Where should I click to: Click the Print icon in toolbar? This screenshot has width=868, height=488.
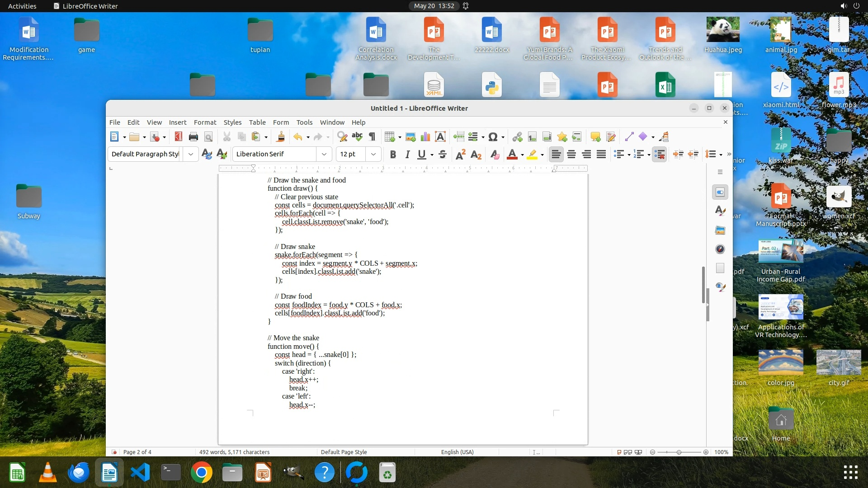[193, 137]
